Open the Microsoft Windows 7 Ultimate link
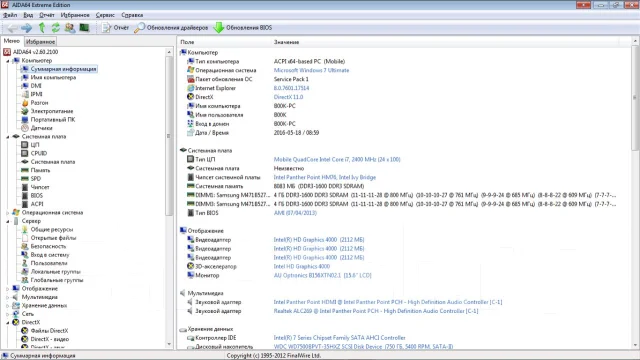The width and height of the screenshot is (640, 360). tap(311, 70)
